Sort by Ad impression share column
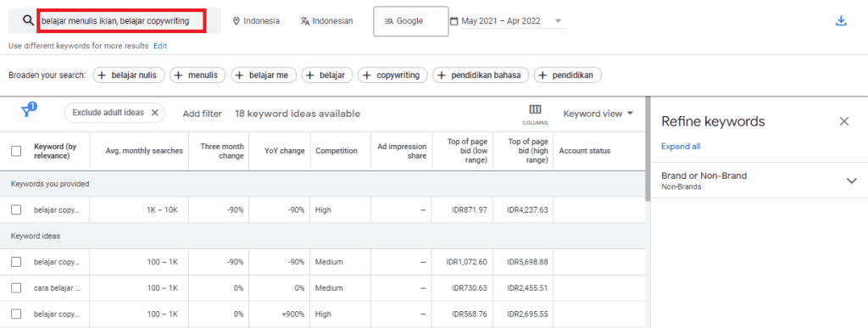 402,151
